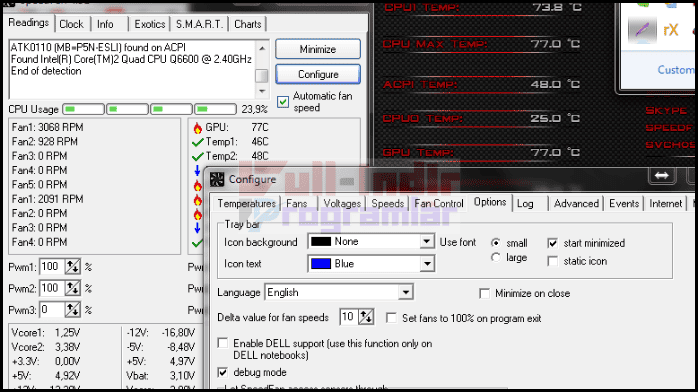This screenshot has height=392, width=698.
Task: Click the Skype entry in the red gadget
Action: pos(667,110)
